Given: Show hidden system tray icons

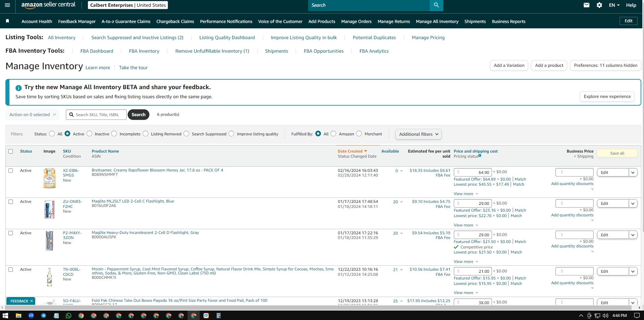Looking at the screenshot, I should point(581,316).
